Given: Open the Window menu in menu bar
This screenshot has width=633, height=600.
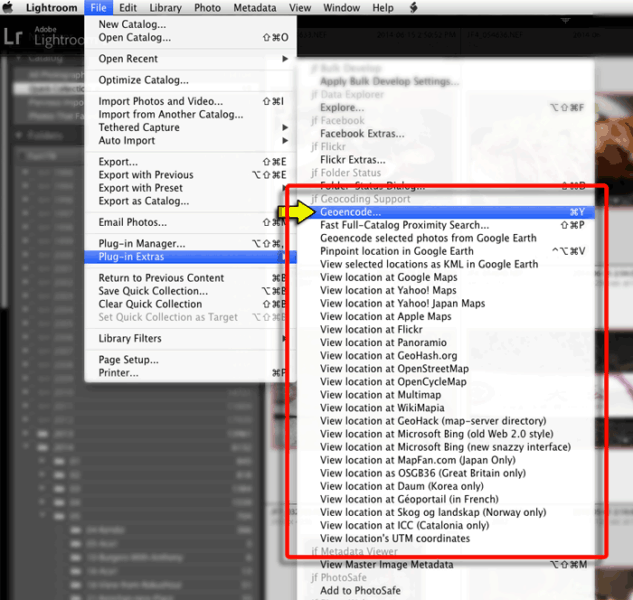Looking at the screenshot, I should 342,8.
